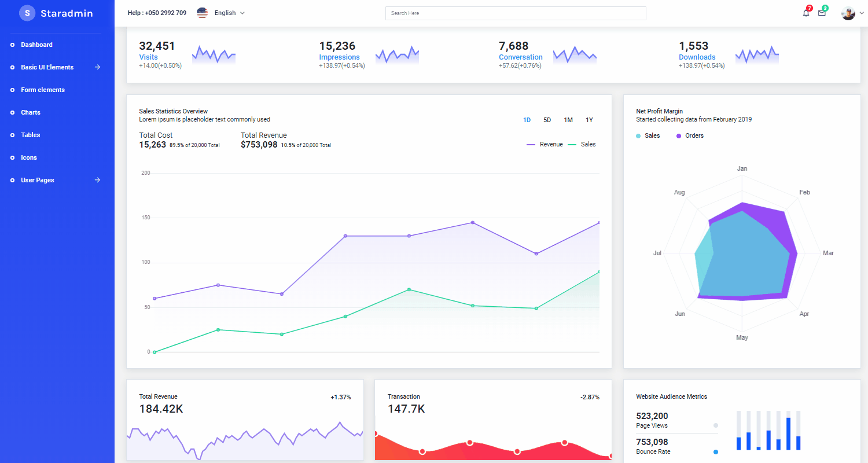Call the Help phone number link
Image resolution: width=868 pixels, height=463 pixels.
pos(157,12)
